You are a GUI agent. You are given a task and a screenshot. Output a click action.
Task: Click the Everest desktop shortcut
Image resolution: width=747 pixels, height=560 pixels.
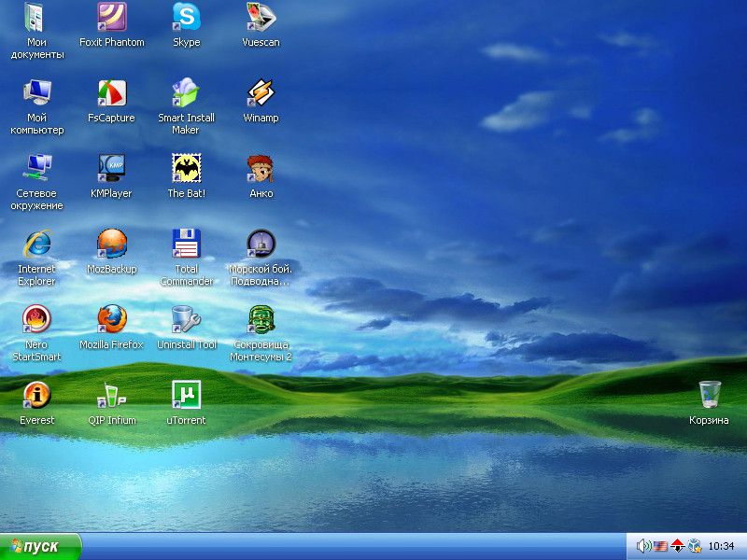[37, 396]
